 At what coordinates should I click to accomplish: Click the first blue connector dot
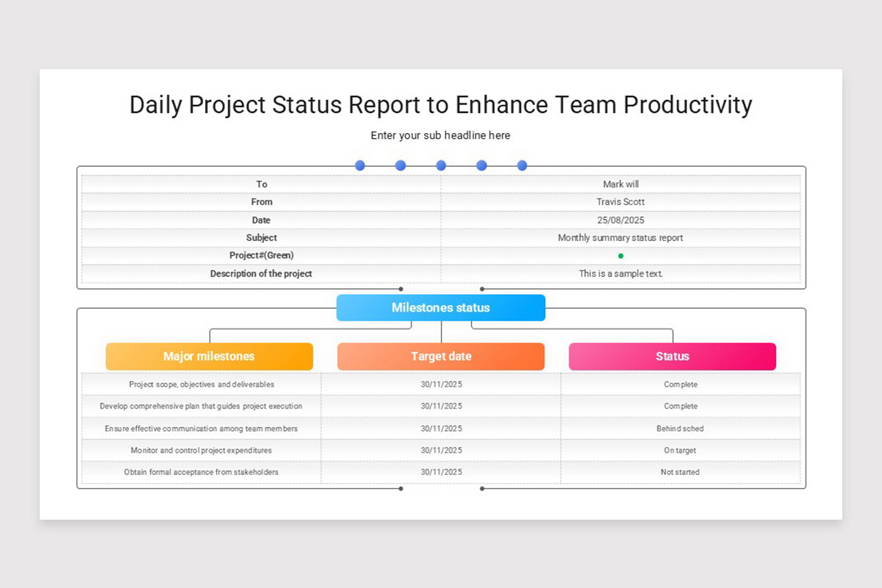[360, 165]
